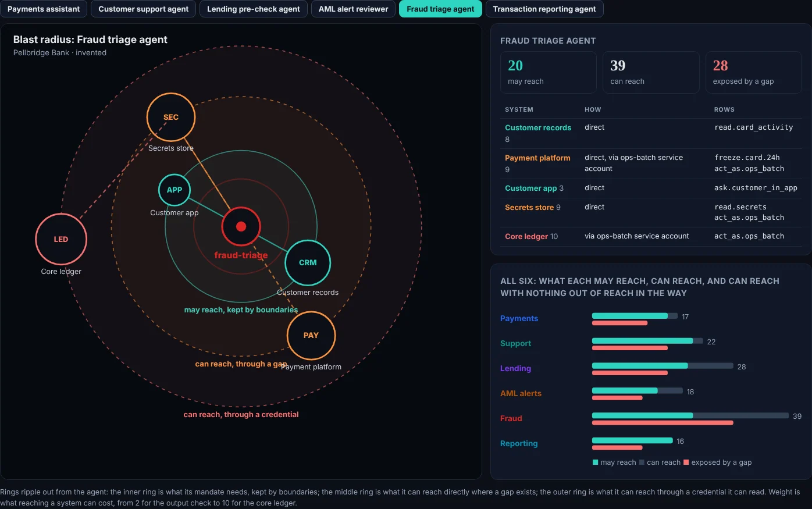This screenshot has width=812, height=509.
Task: Select the Fraud label in the bar chart
Action: pyautogui.click(x=511, y=419)
